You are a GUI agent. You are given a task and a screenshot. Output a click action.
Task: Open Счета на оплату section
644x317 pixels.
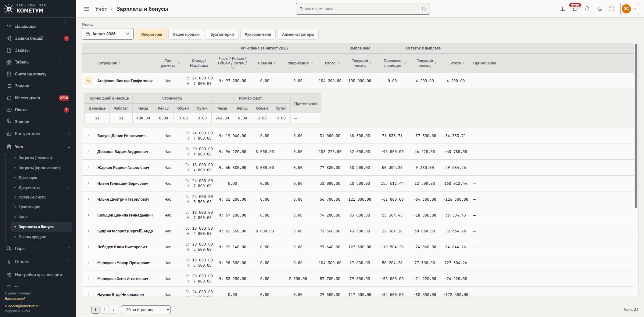click(x=38, y=74)
